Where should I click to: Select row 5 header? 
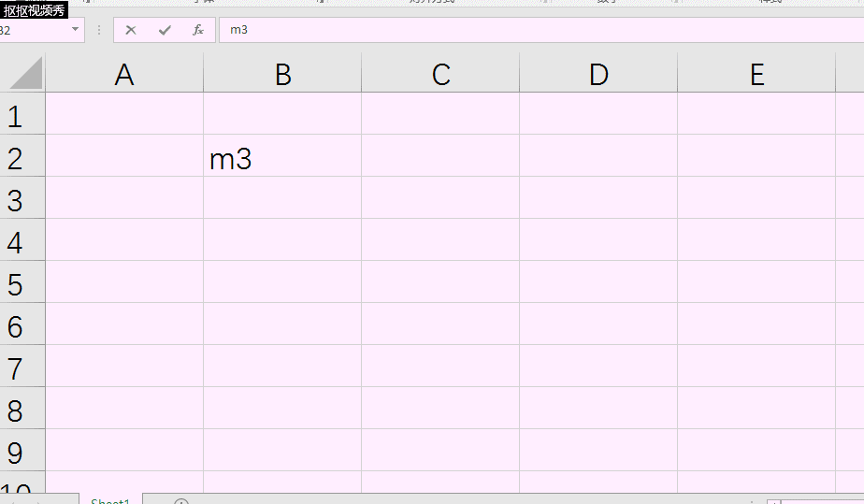[22, 282]
